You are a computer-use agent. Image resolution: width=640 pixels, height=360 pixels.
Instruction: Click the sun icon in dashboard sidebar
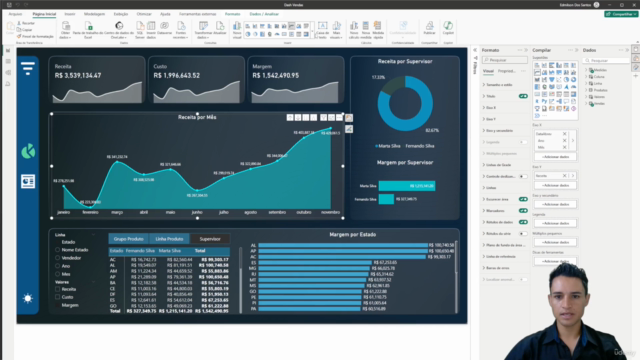coord(28,298)
